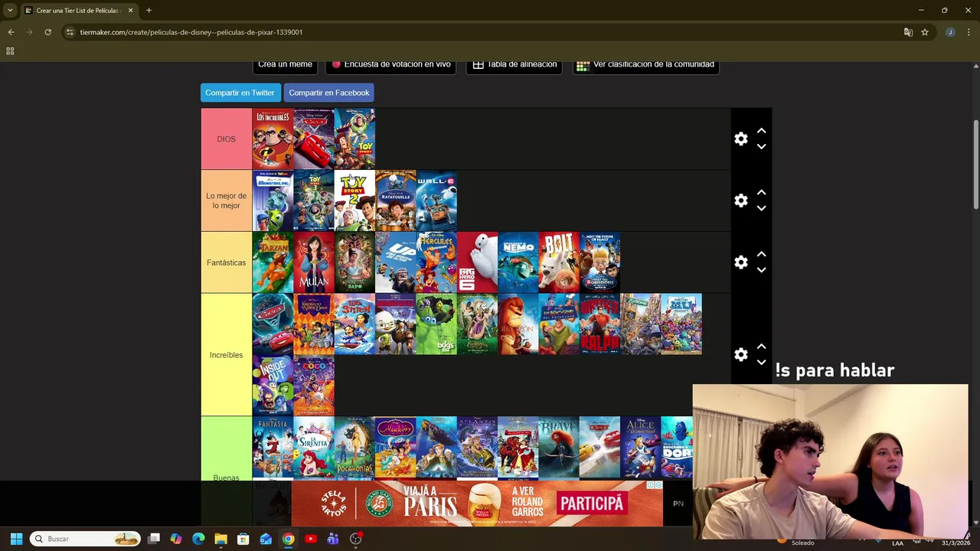Select the Cars poster in DIOS tier

point(314,139)
